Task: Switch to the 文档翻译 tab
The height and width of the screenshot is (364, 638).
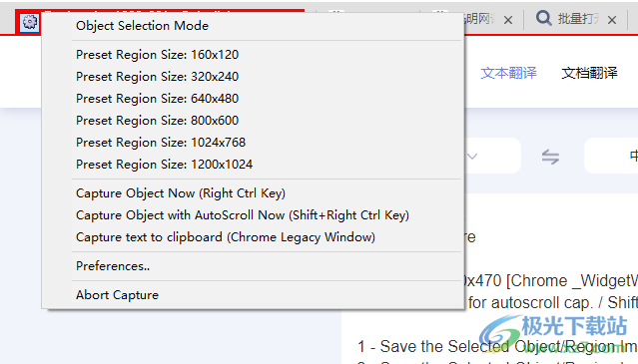Action: [x=590, y=73]
